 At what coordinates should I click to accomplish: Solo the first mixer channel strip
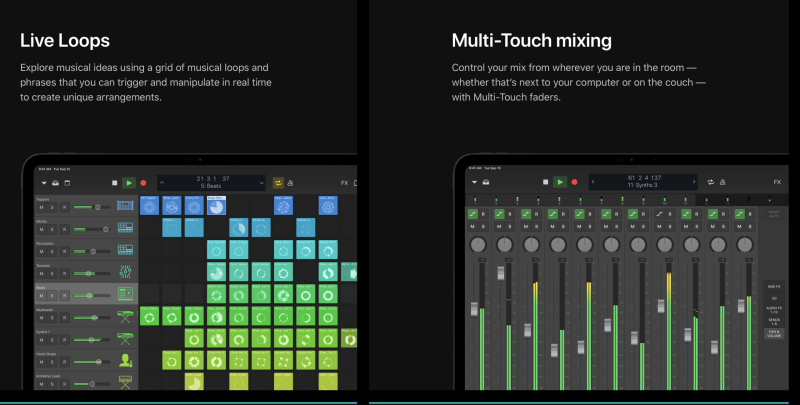[483, 226]
